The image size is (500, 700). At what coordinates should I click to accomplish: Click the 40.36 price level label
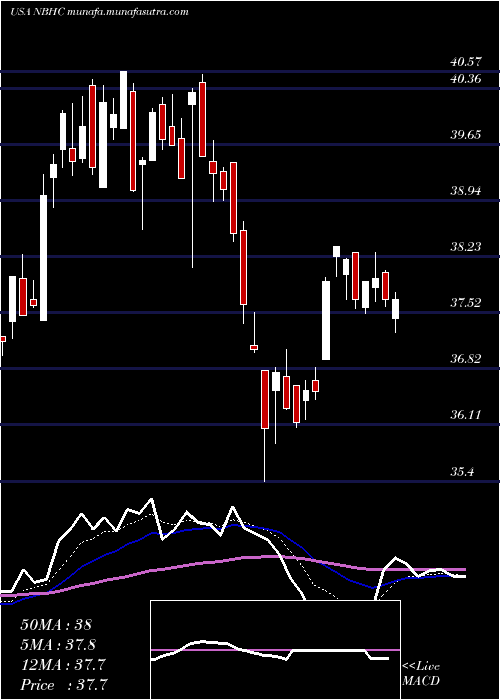466,79
